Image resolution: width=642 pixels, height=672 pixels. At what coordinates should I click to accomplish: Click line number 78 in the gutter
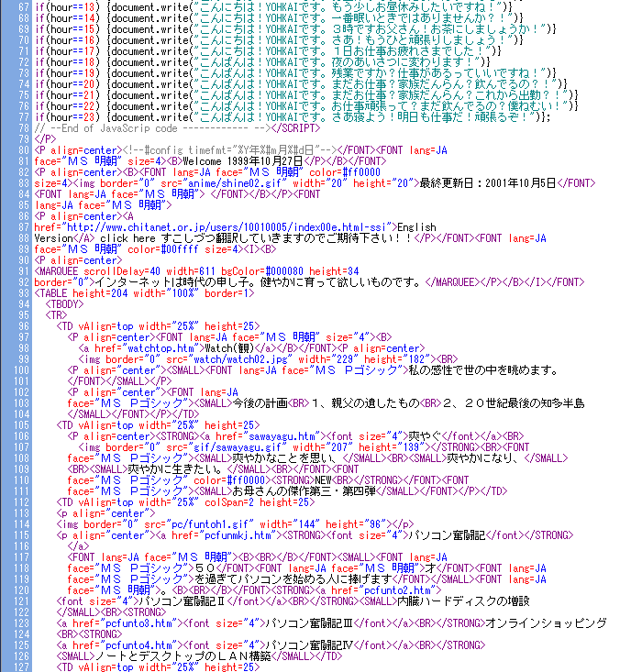tap(24, 128)
